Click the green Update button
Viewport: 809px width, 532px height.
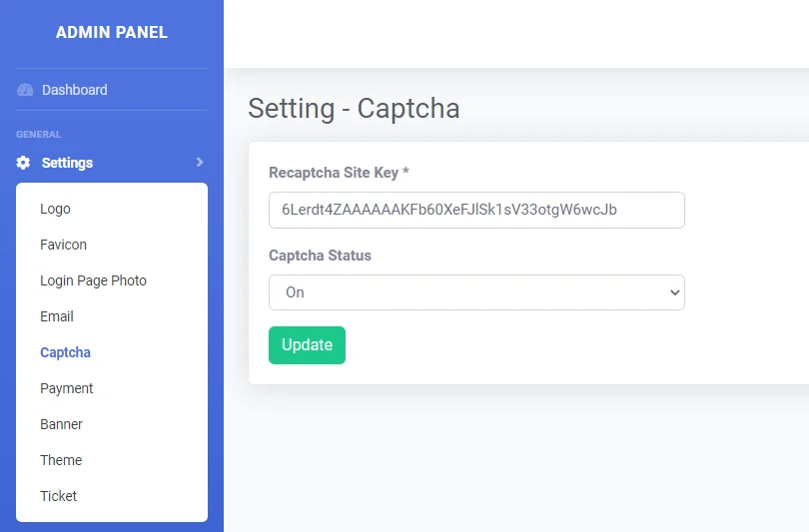coord(307,345)
